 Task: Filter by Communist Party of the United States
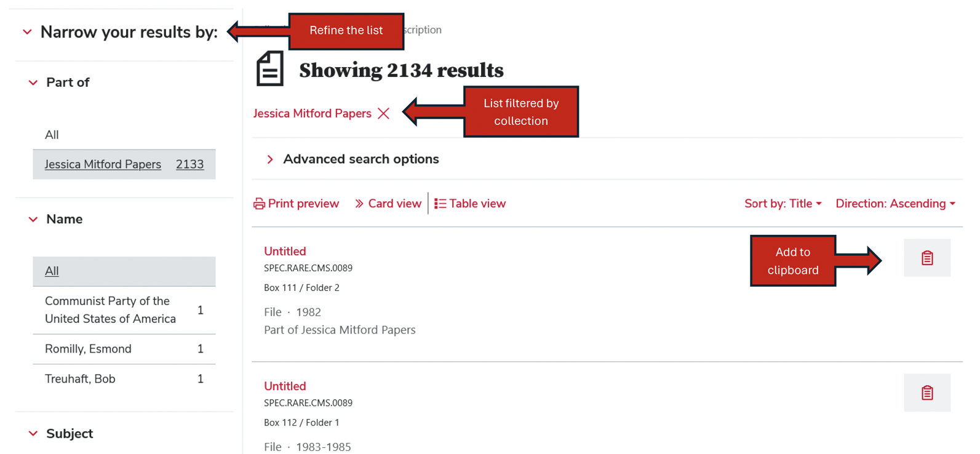[x=124, y=310]
